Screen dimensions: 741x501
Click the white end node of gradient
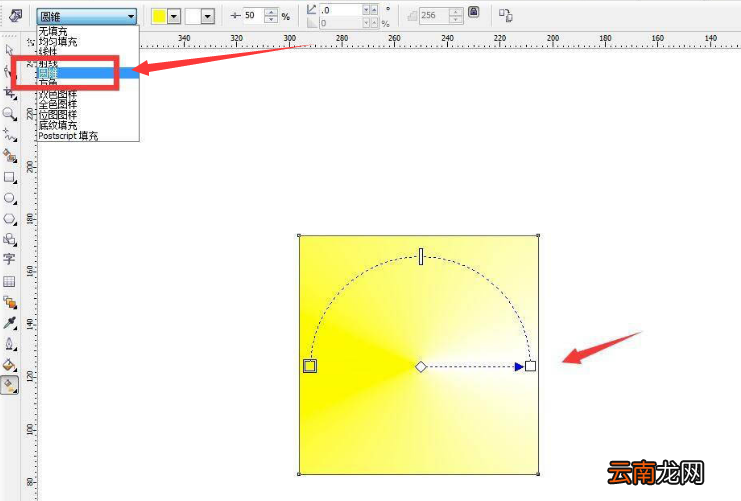pyautogui.click(x=530, y=366)
